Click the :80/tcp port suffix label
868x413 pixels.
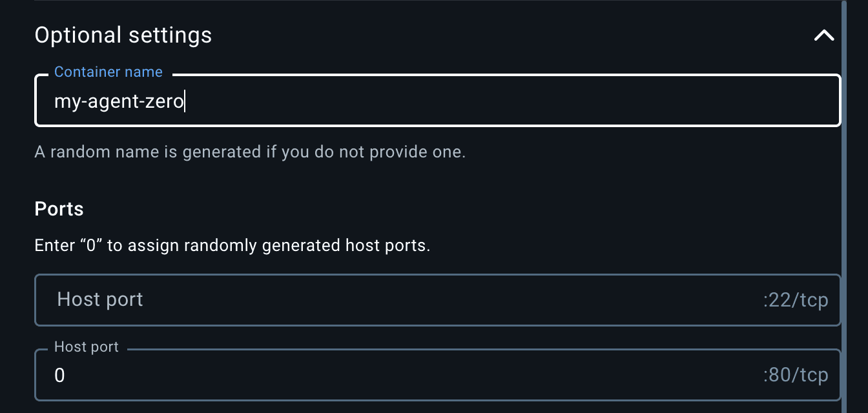click(x=796, y=374)
